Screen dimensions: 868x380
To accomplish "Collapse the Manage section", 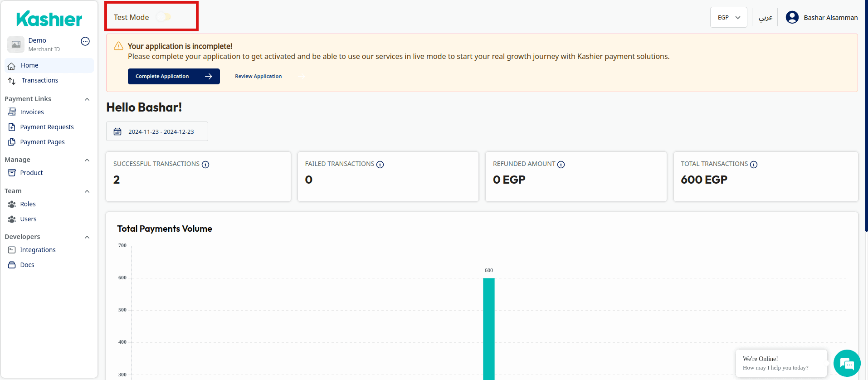I will (x=87, y=160).
